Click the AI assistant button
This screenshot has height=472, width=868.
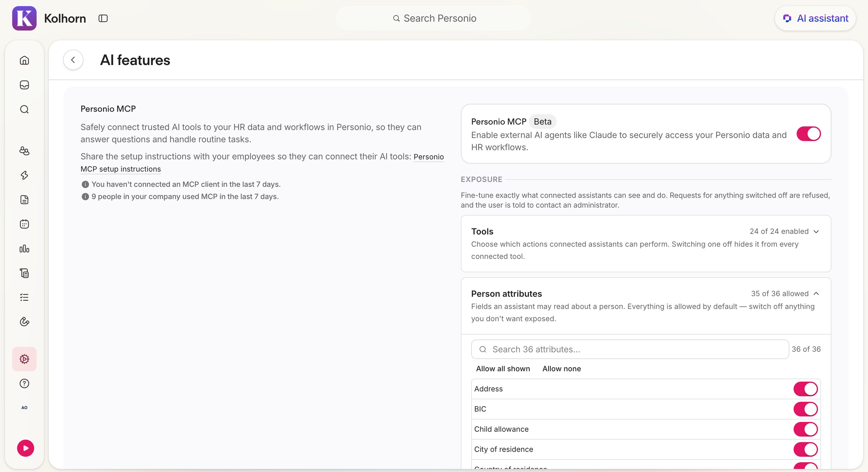tap(816, 18)
